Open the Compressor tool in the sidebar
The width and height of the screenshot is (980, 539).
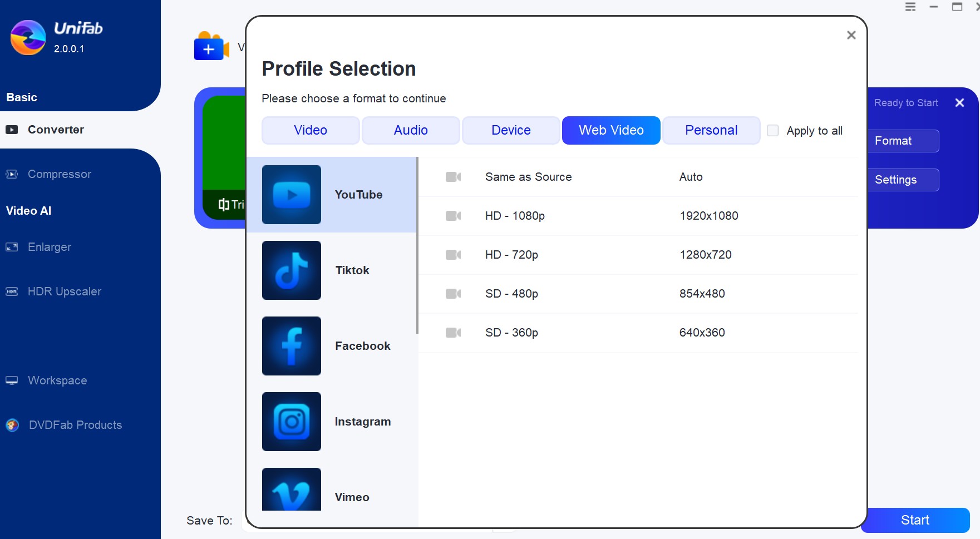(59, 174)
